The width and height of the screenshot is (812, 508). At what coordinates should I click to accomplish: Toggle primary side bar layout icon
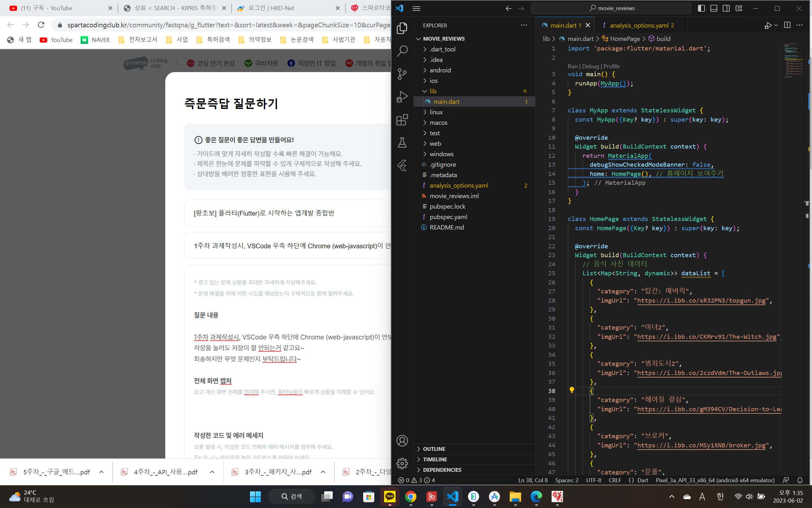[x=701, y=8]
